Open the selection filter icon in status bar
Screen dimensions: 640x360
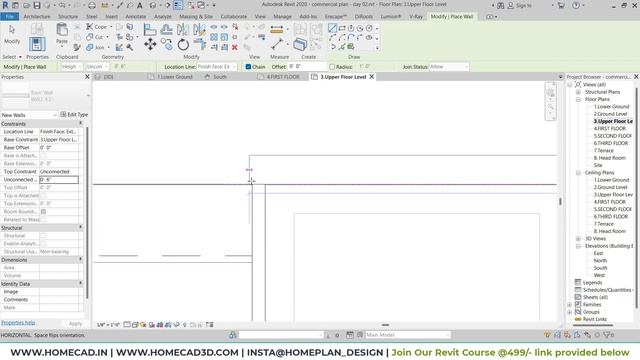click(x=608, y=335)
